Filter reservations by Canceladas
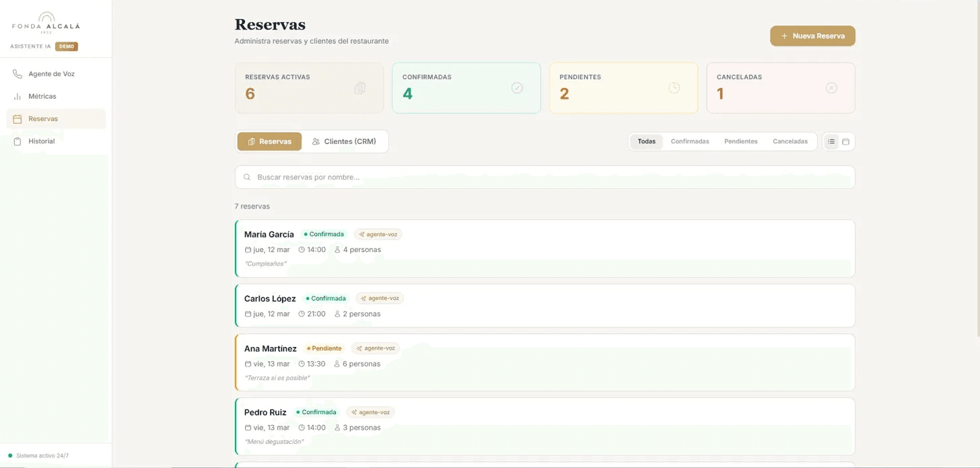The image size is (980, 468). (790, 141)
